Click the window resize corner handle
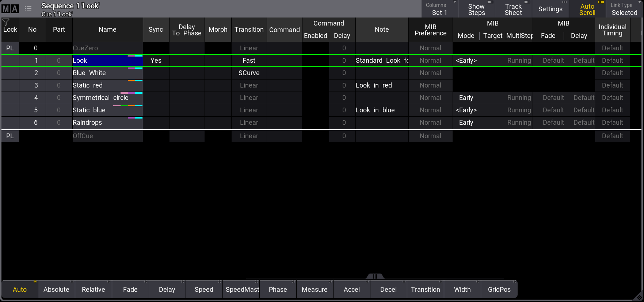Viewport: 644px width, 302px height. [x=638, y=297]
